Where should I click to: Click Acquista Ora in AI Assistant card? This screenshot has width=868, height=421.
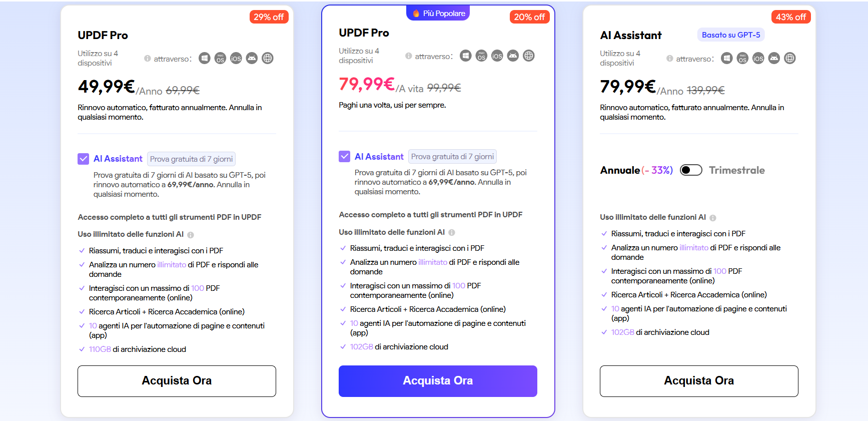click(699, 381)
